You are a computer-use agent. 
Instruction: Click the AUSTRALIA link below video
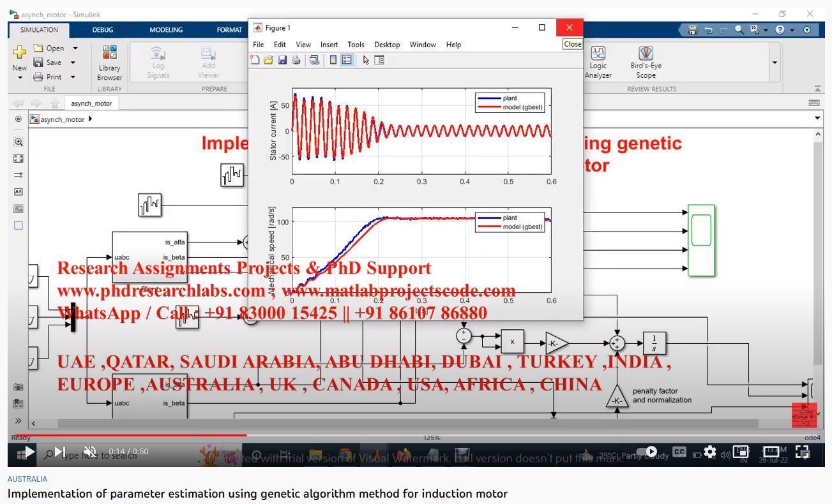[27, 478]
